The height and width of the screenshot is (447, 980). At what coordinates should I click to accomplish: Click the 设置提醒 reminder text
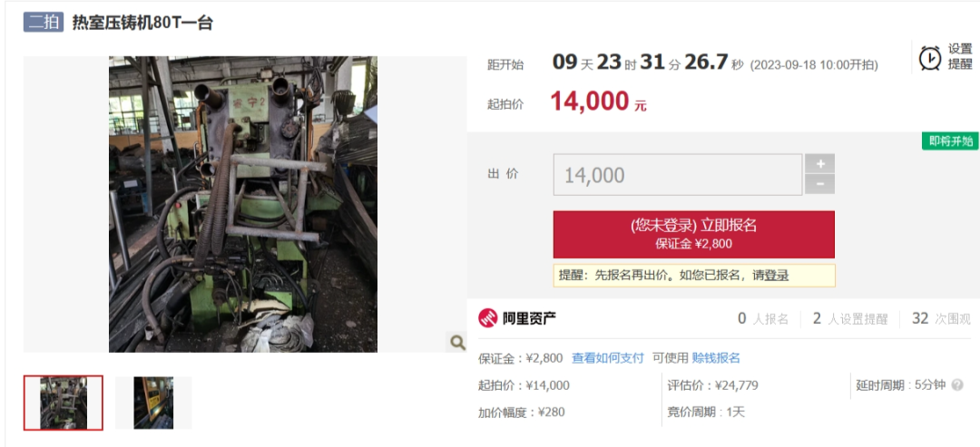coord(960,56)
